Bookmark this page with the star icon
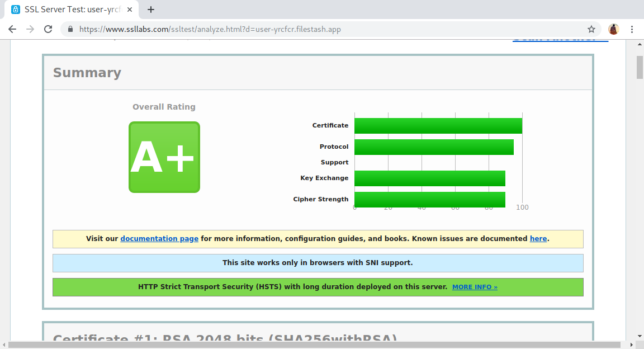 (591, 29)
